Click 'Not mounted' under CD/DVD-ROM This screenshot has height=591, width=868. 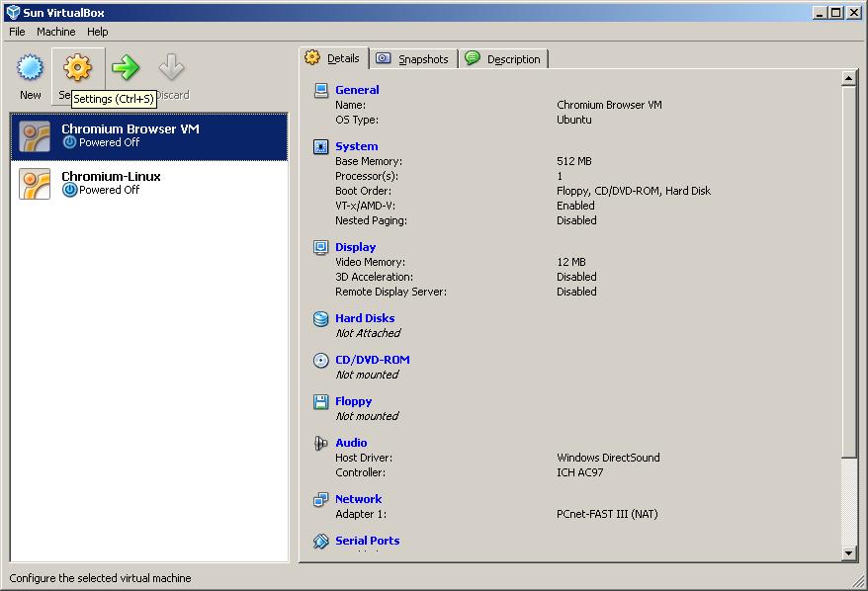click(x=367, y=375)
